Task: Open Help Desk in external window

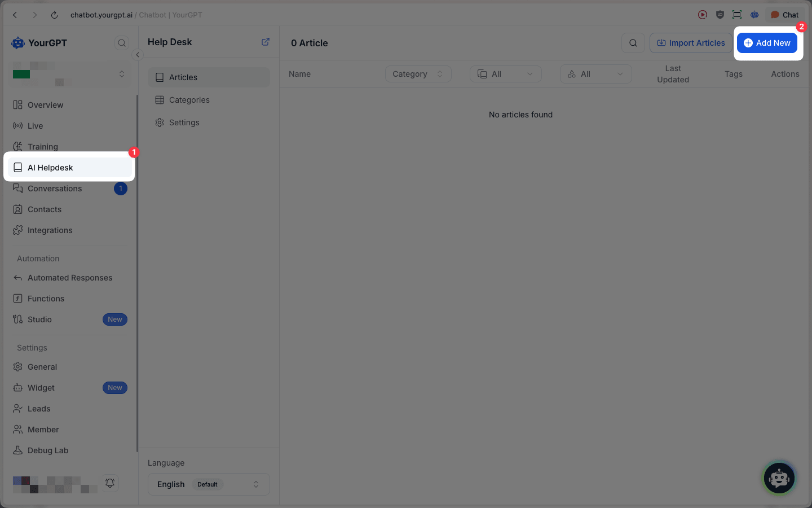Action: pyautogui.click(x=266, y=42)
